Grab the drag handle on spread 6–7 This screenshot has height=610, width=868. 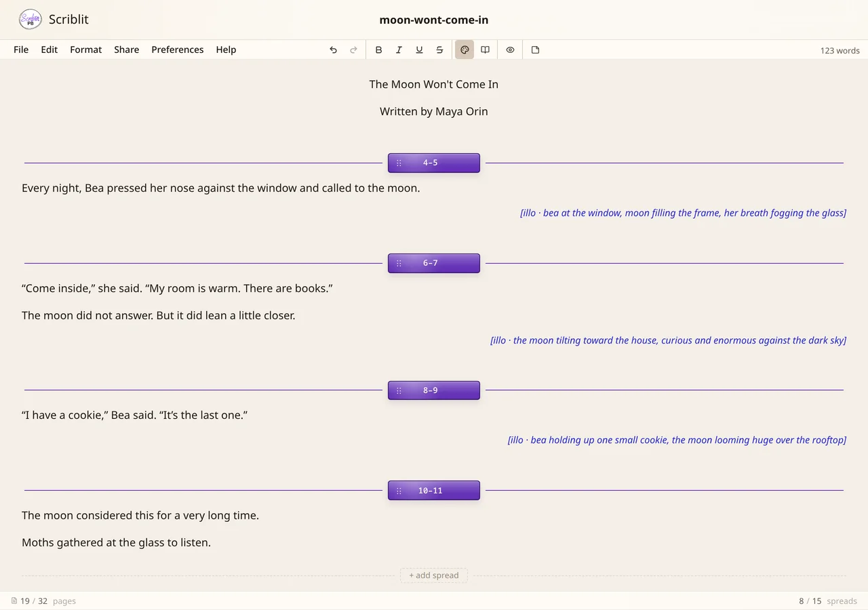[399, 263]
